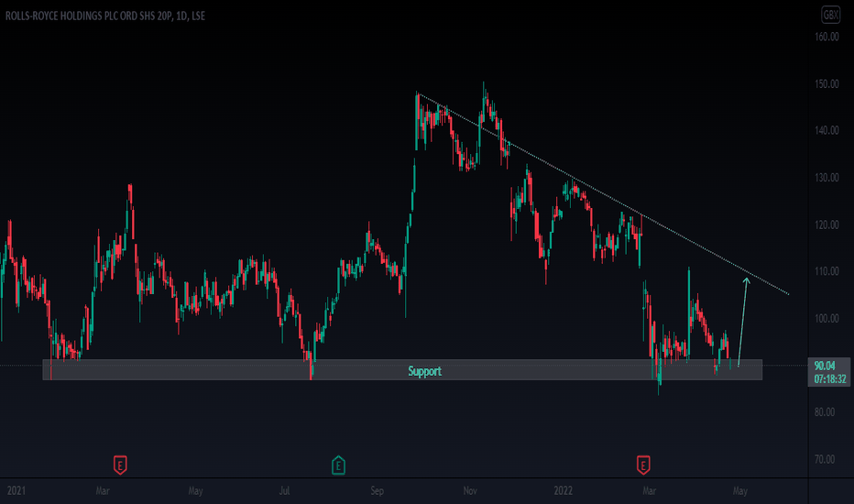Click the 80.00 price axis label

pyautogui.click(x=825, y=412)
